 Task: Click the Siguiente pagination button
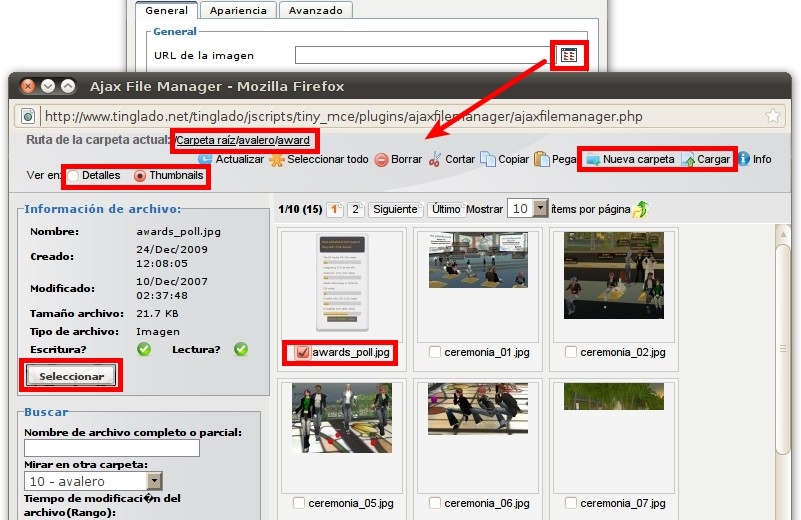click(395, 209)
